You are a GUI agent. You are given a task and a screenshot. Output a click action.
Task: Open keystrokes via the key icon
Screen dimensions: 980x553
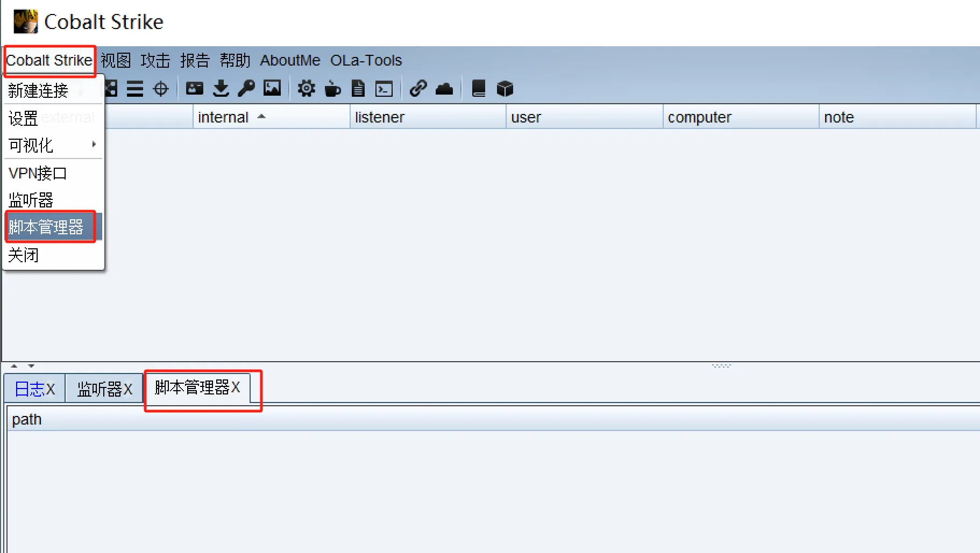[246, 88]
